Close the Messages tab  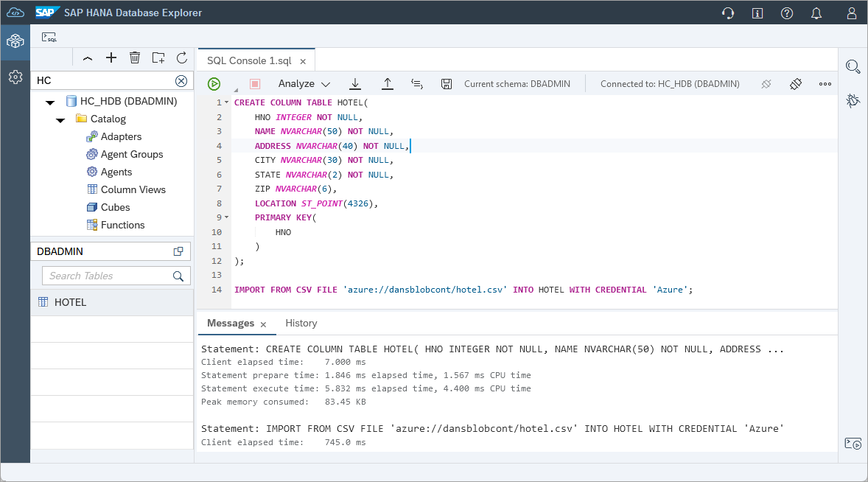click(264, 325)
